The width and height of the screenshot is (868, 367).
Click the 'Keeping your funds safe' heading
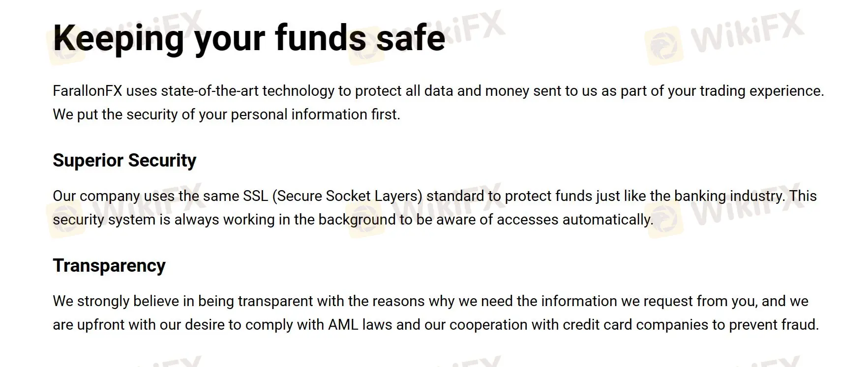click(x=249, y=38)
